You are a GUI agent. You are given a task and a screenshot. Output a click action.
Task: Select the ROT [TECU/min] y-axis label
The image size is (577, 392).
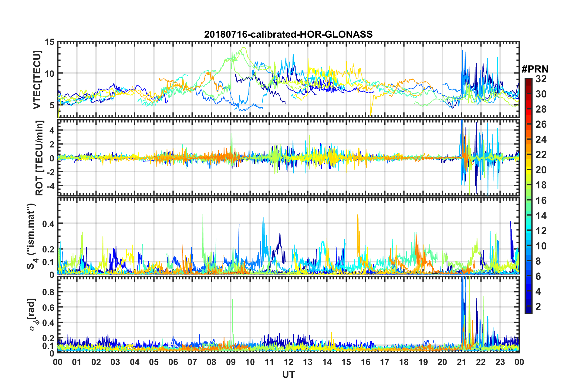tap(39, 158)
